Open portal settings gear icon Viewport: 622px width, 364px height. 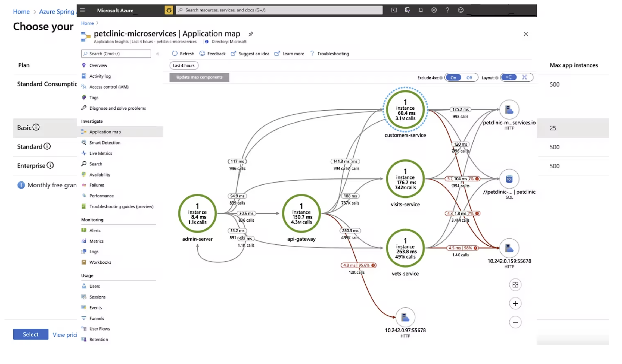point(434,10)
